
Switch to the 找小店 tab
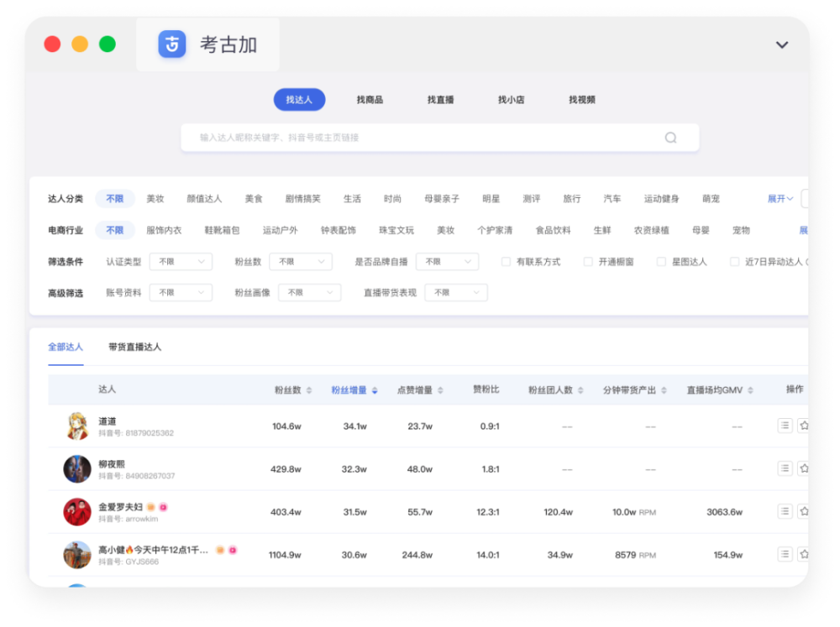pyautogui.click(x=511, y=100)
